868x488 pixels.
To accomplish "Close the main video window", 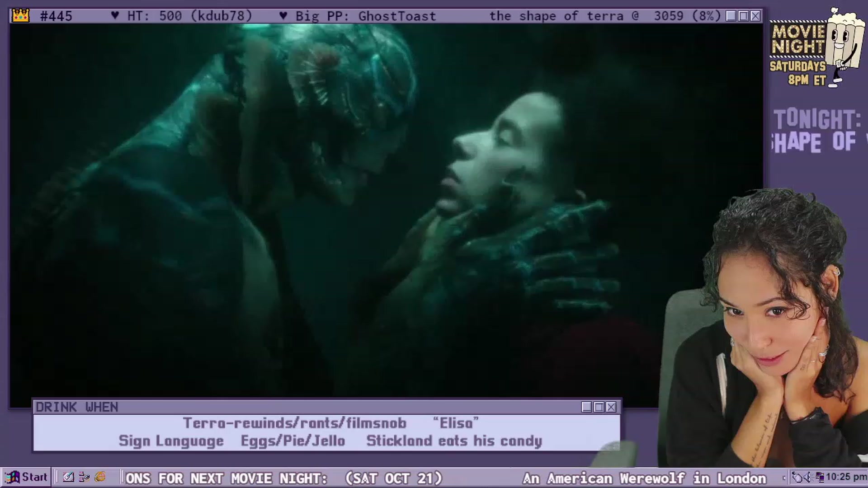I will pos(755,16).
